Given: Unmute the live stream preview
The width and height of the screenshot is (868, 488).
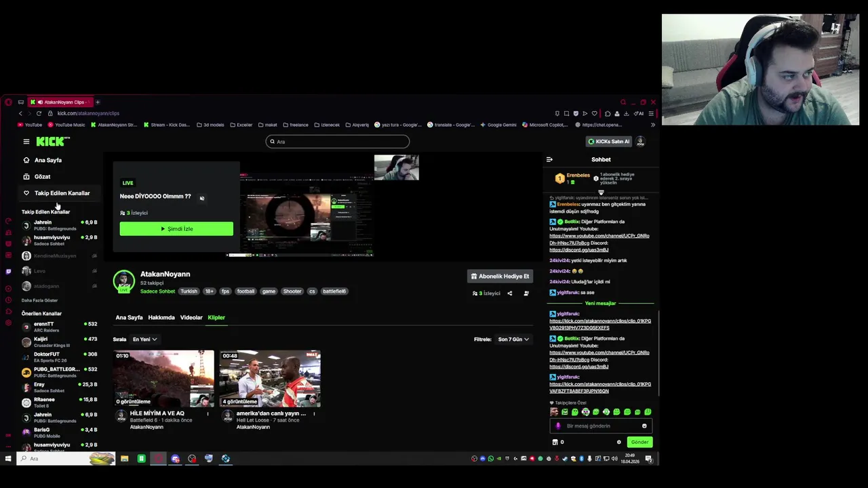Looking at the screenshot, I should click(202, 198).
